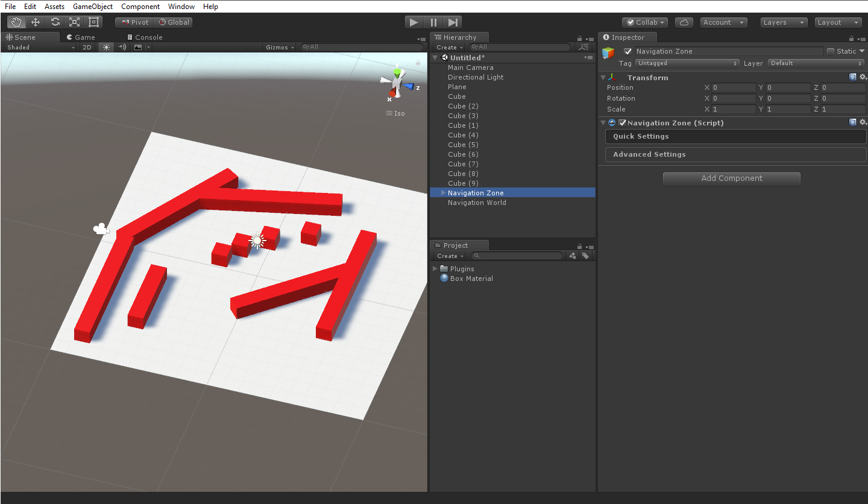Click the Add Component button
Screen dimensions: 868x504
point(732,178)
